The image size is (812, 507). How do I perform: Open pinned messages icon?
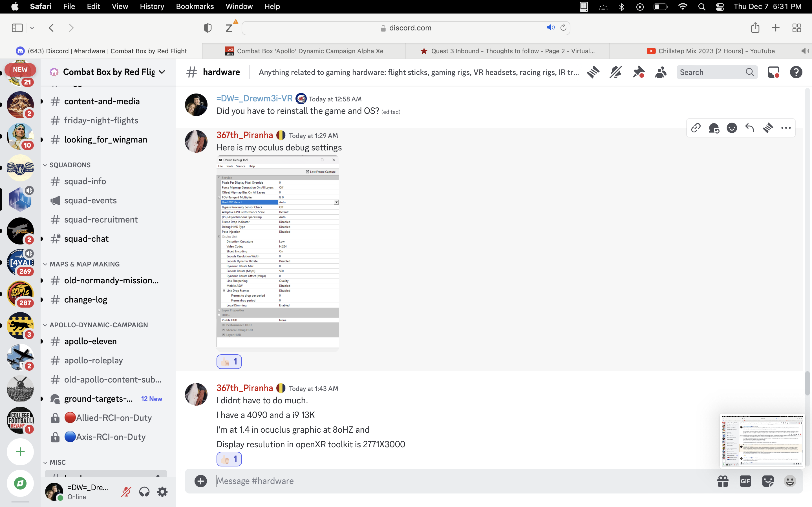tap(638, 72)
